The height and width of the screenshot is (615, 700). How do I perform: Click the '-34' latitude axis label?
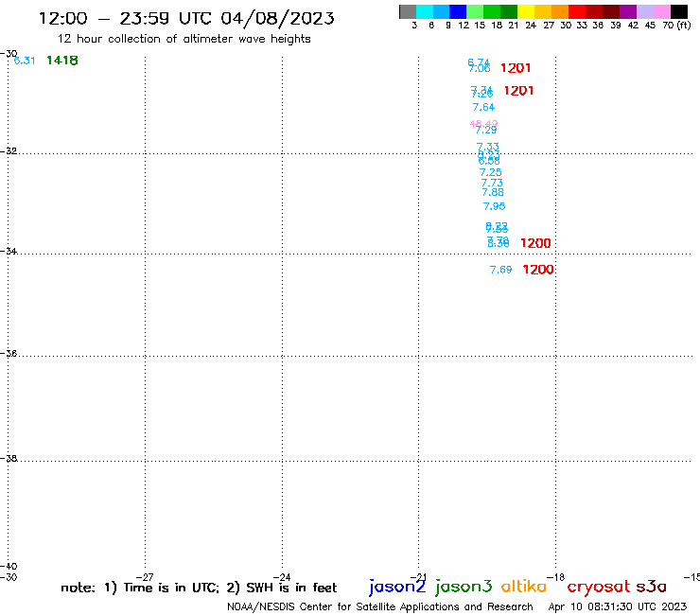pos(9,251)
